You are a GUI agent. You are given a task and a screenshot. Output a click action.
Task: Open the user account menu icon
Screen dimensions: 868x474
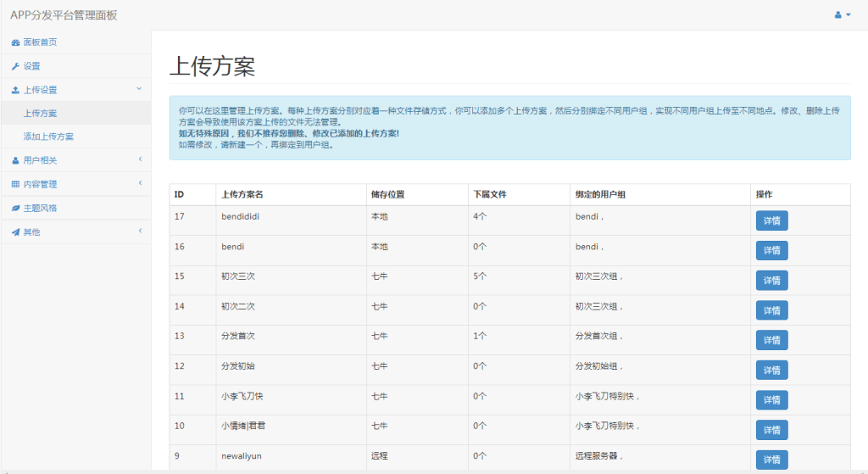pos(842,15)
